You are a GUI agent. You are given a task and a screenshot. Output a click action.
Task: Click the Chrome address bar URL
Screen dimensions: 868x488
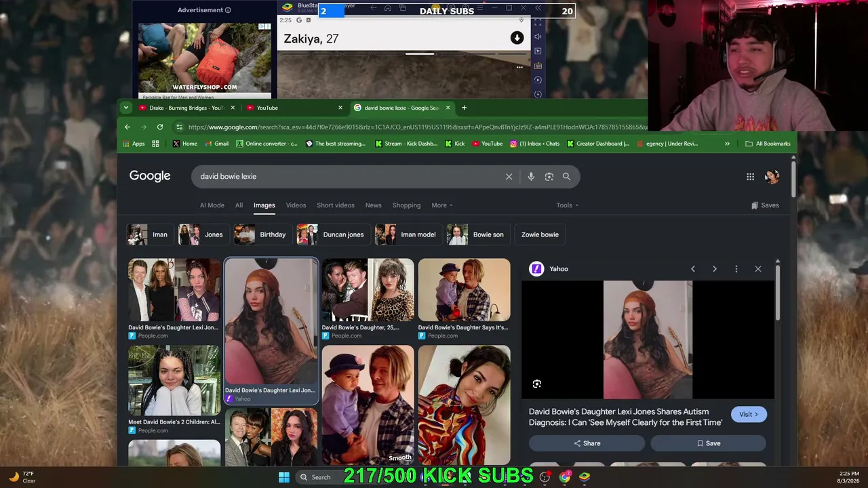417,127
